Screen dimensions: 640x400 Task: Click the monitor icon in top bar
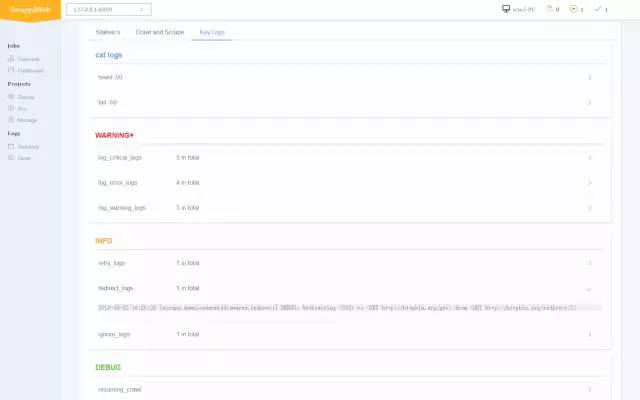point(506,9)
